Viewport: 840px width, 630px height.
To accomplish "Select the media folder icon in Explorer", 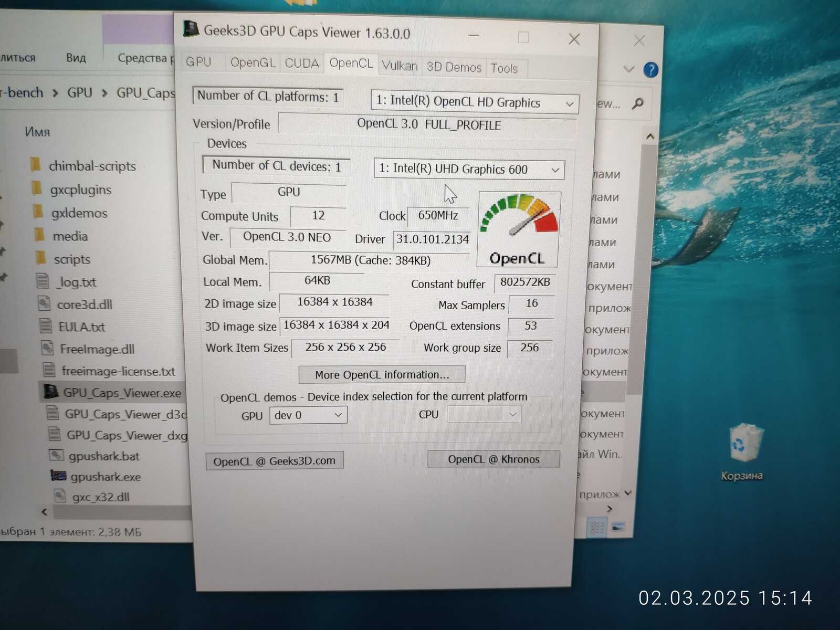I will (x=39, y=235).
